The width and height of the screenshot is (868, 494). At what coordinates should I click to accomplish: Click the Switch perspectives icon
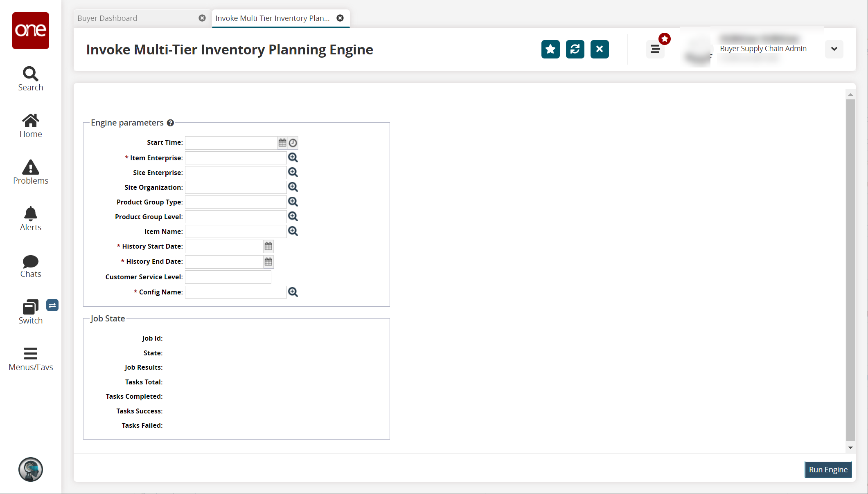(x=31, y=312)
